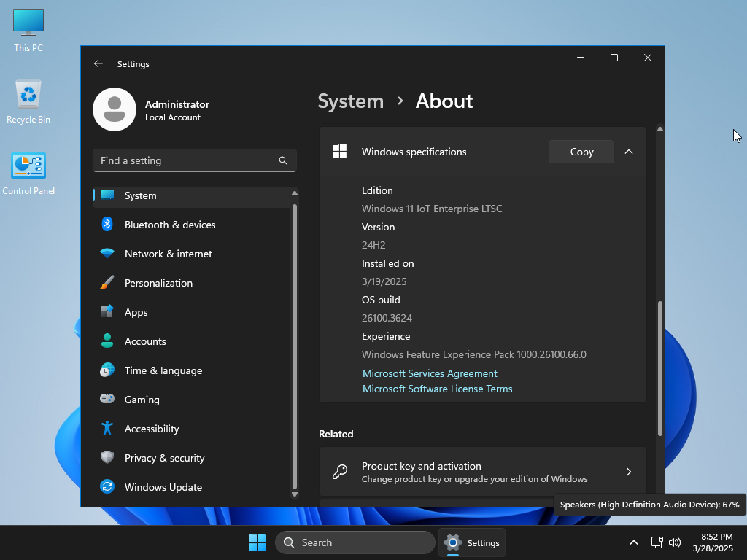Click System in the breadcrumb header

click(351, 101)
